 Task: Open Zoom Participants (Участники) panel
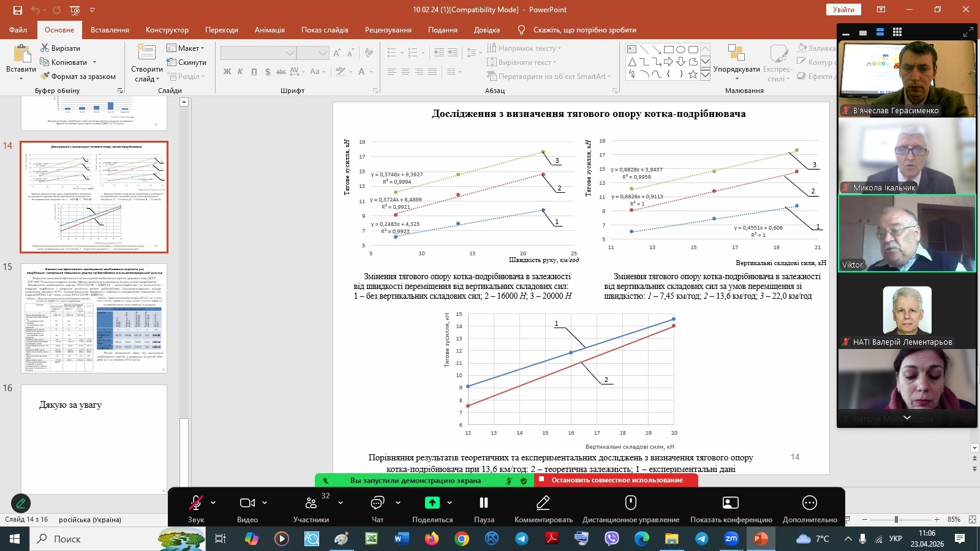pyautogui.click(x=311, y=503)
